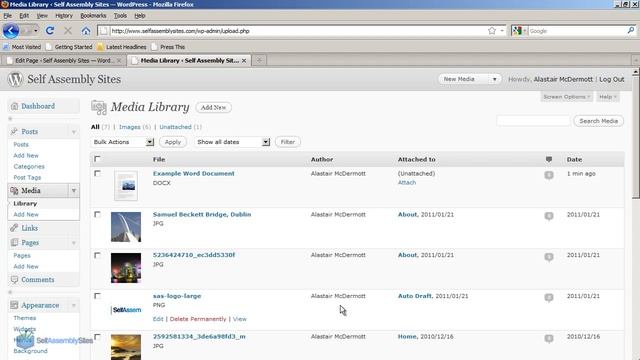
Task: Click the Comments bubble icon in sidebar
Action: (x=14, y=280)
